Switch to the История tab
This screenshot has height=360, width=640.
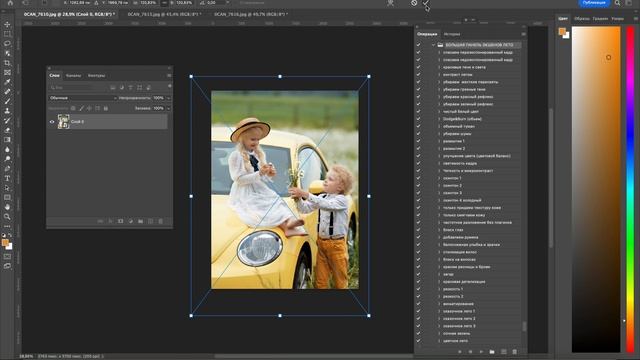point(452,34)
